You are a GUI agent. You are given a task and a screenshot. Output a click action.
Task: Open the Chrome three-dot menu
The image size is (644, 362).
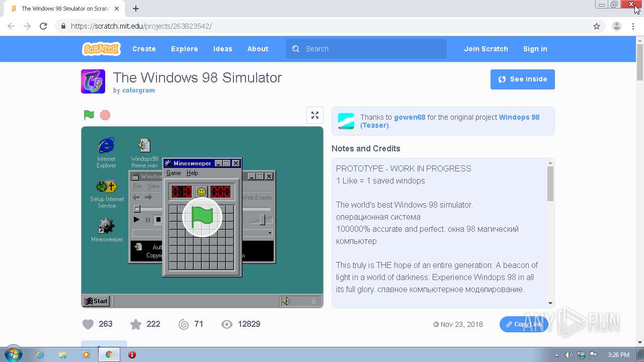pos(633,26)
